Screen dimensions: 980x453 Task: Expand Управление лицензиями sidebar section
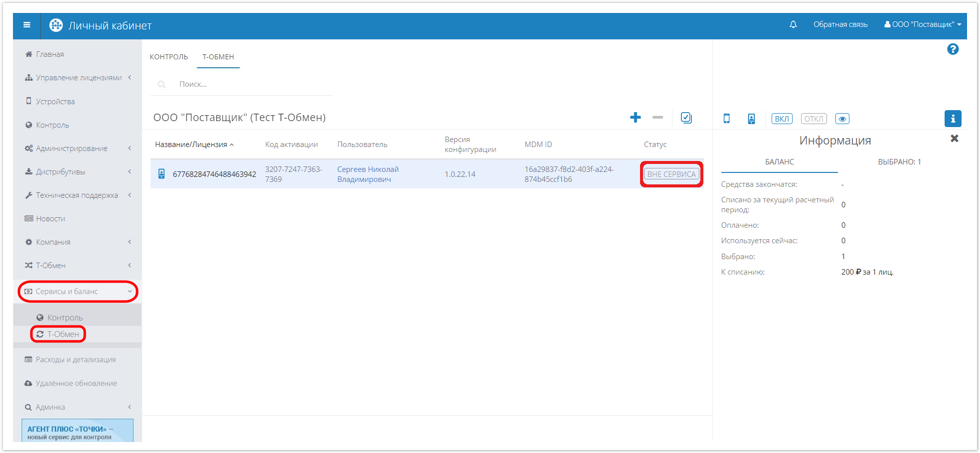(x=78, y=78)
